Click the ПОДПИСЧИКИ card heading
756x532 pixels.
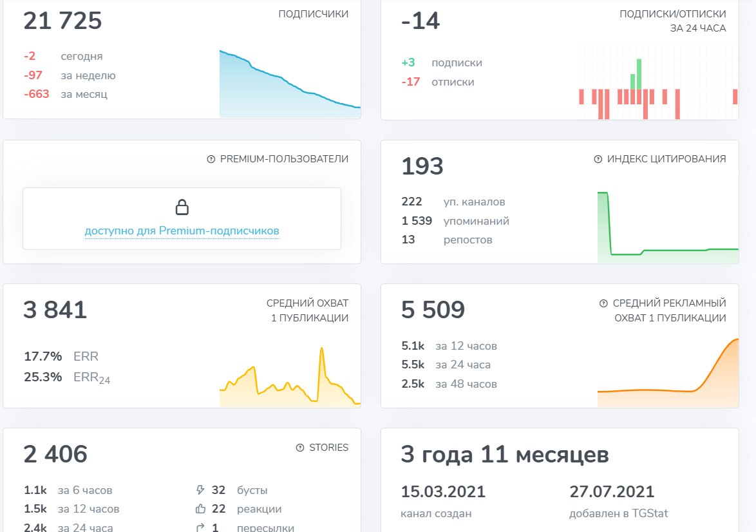pyautogui.click(x=314, y=14)
